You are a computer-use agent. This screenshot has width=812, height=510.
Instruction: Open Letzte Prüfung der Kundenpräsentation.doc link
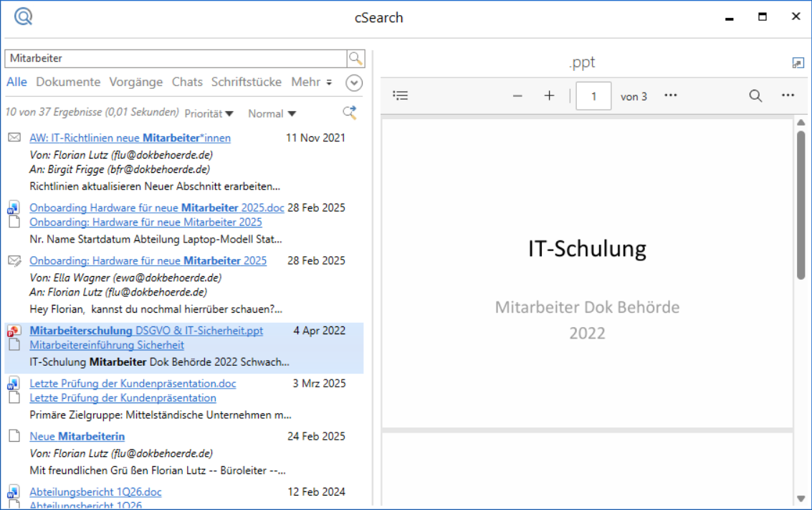[x=133, y=384]
